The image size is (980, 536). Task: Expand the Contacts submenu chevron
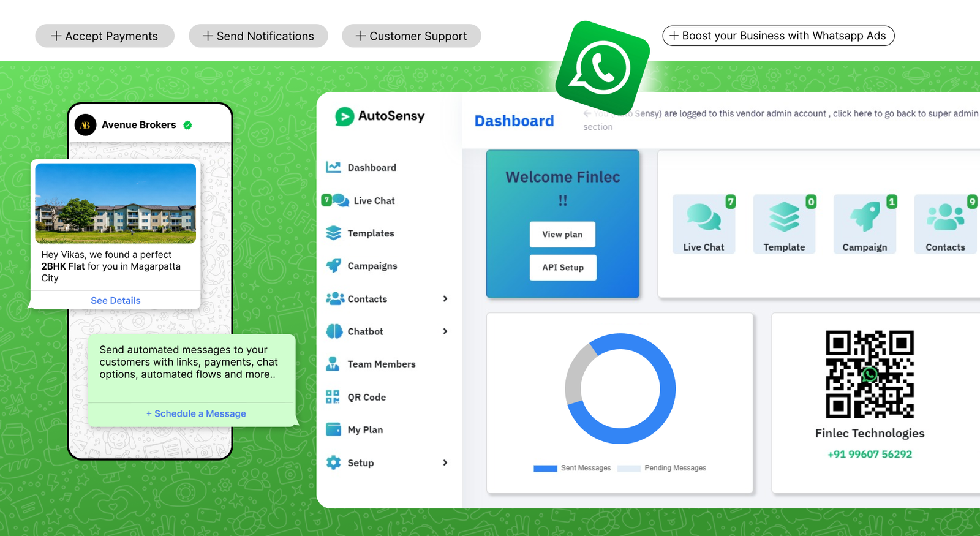pos(445,299)
